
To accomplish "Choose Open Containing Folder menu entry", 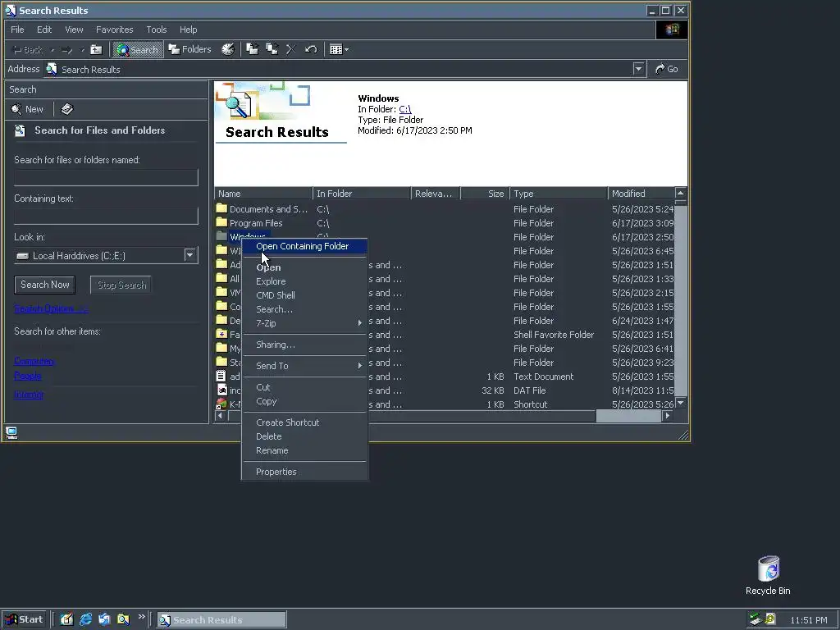I will click(x=304, y=246).
